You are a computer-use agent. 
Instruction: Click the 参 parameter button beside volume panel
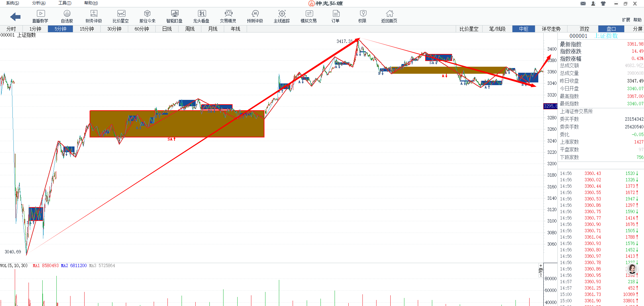tap(541, 270)
